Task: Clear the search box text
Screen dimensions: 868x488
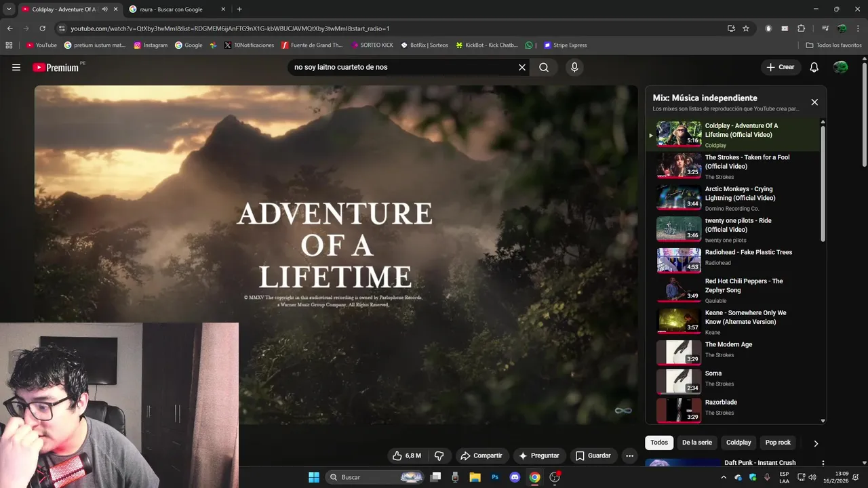Action: [x=522, y=67]
